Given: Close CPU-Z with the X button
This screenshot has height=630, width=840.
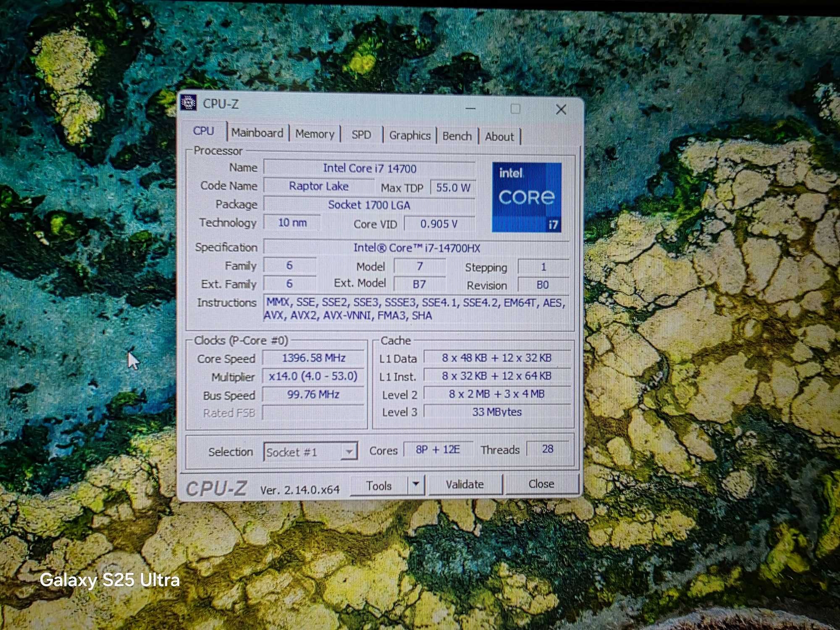Looking at the screenshot, I should click(561, 110).
